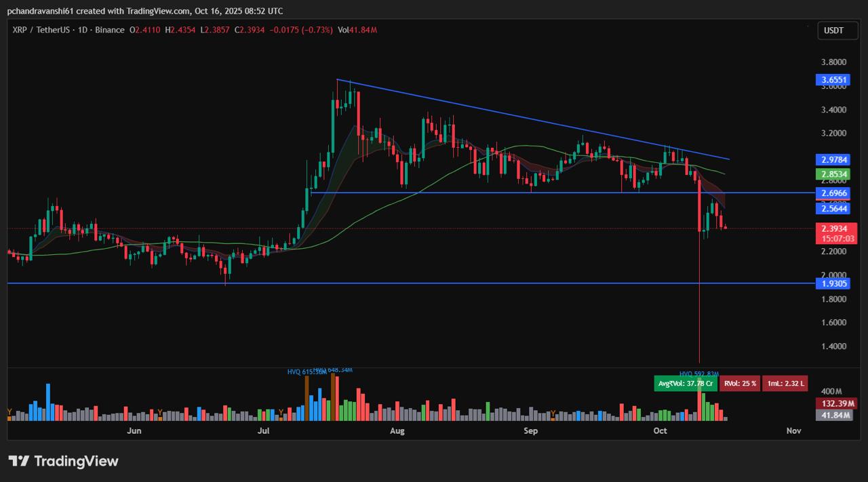Click the leftmost orange Y marker in volume pane
This screenshot has width=868, height=482.
click(9, 411)
